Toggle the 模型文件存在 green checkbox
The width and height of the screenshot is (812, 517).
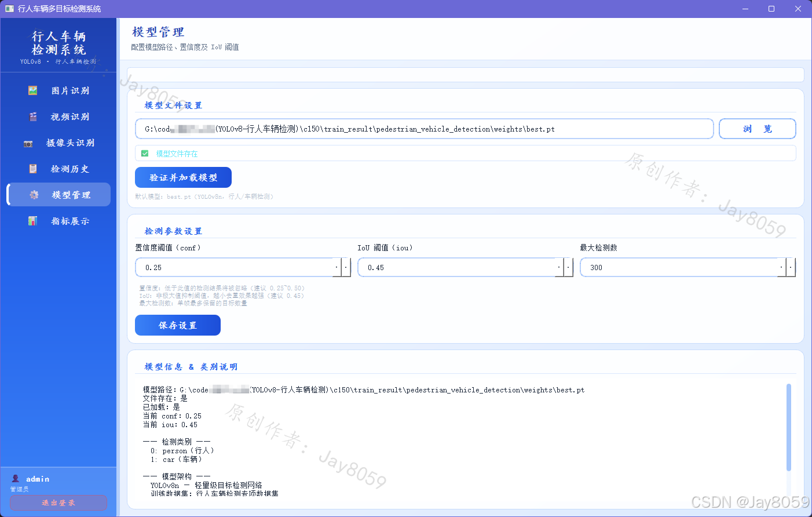click(145, 154)
